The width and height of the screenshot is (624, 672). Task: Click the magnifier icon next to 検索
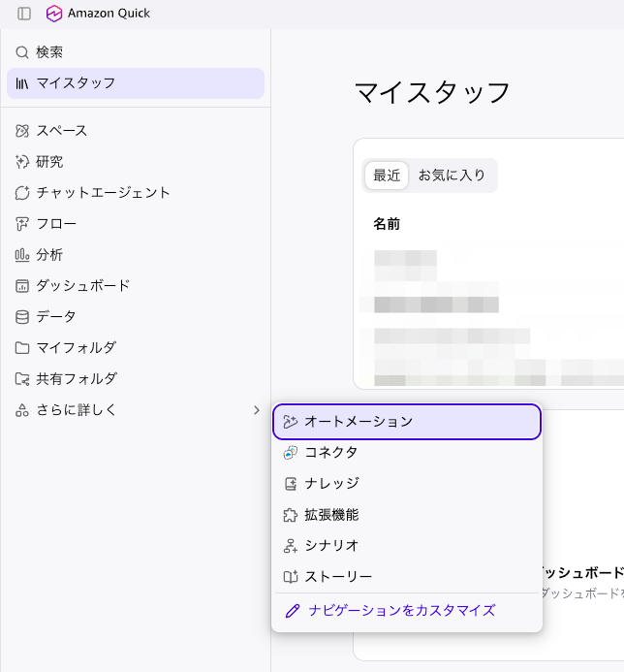click(x=22, y=52)
